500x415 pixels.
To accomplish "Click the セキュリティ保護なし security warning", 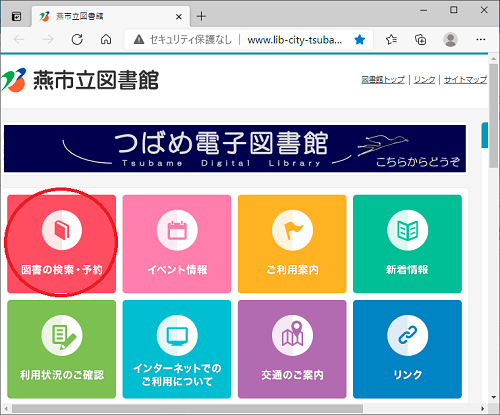I will point(183,40).
